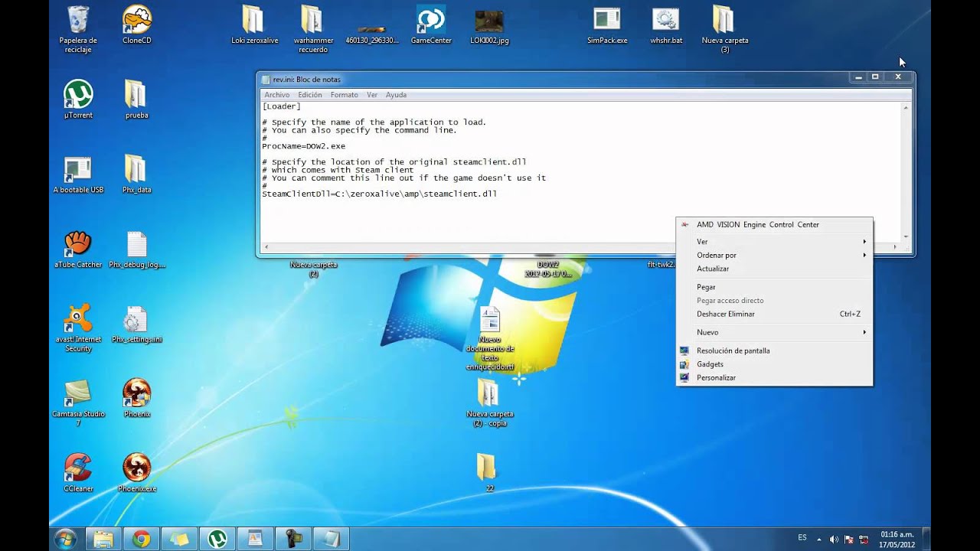The image size is (980, 551).
Task: Click Notepad's horizontal scrollbar right arrow
Action: [896, 248]
